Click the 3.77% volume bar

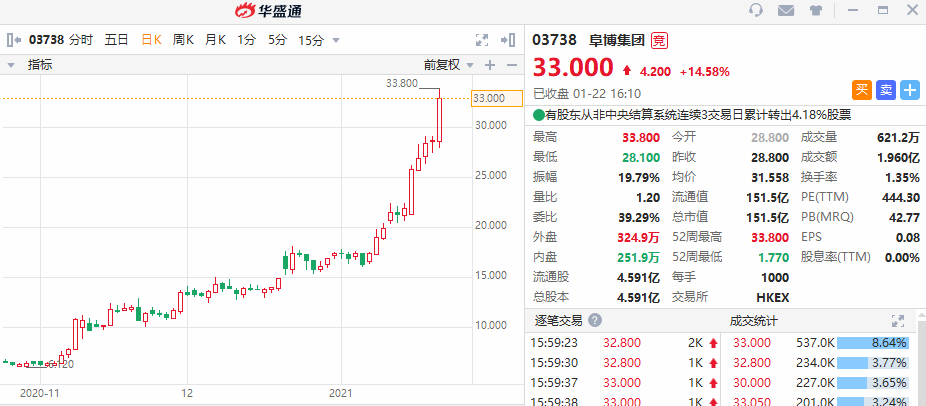(x=872, y=362)
